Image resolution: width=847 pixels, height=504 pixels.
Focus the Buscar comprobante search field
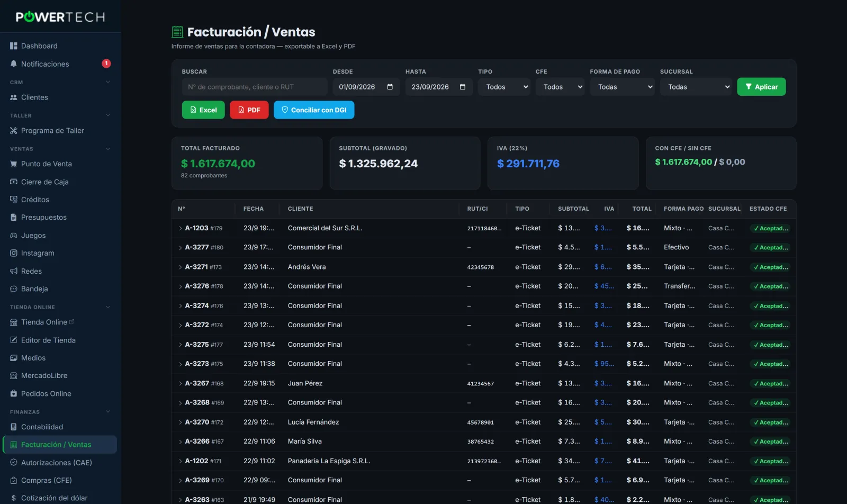point(255,87)
